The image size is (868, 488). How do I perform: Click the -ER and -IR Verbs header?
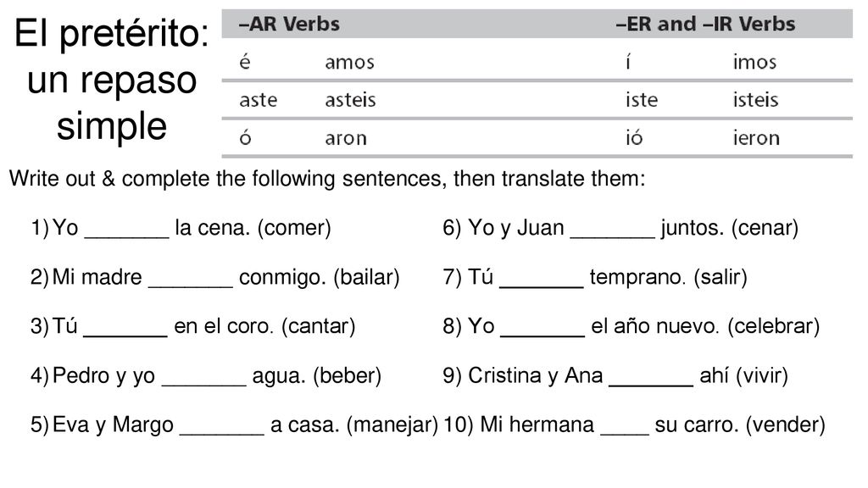705,24
